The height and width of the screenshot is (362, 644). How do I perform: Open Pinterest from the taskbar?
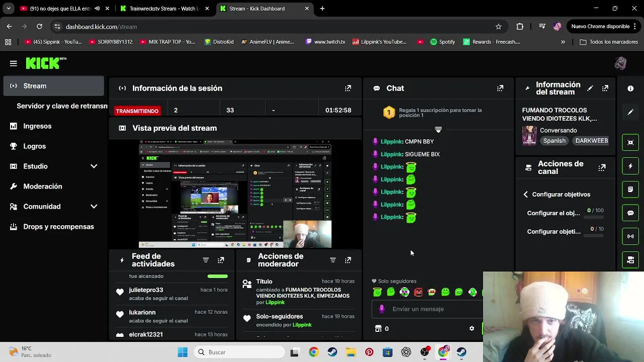pyautogui.click(x=369, y=352)
